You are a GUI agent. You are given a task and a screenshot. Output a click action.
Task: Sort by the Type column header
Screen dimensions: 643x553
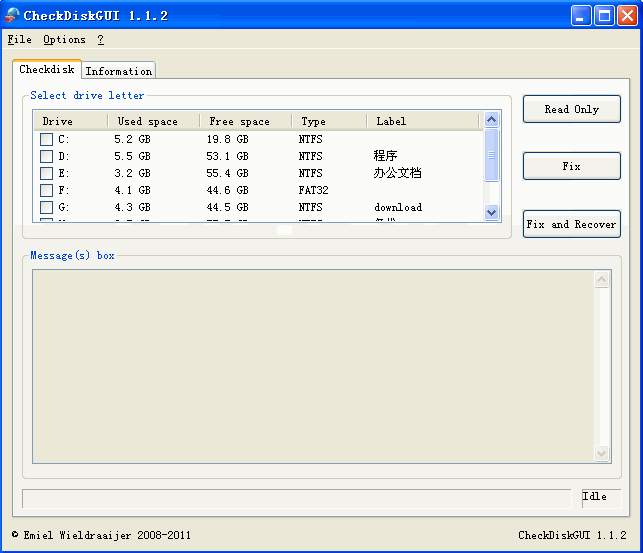tap(329, 121)
